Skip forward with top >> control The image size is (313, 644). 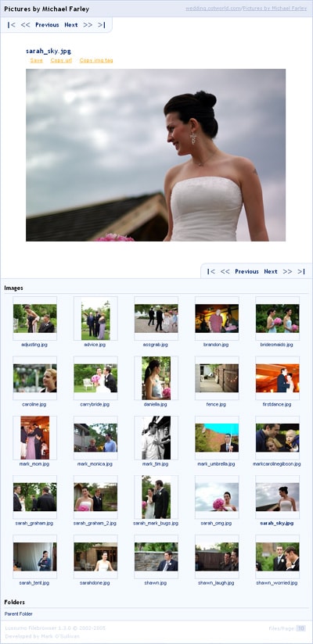(88, 25)
